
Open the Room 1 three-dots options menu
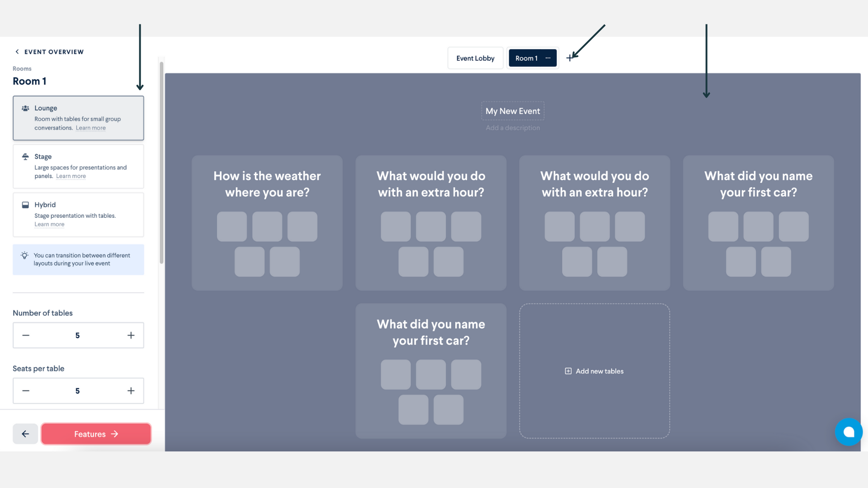pos(548,58)
